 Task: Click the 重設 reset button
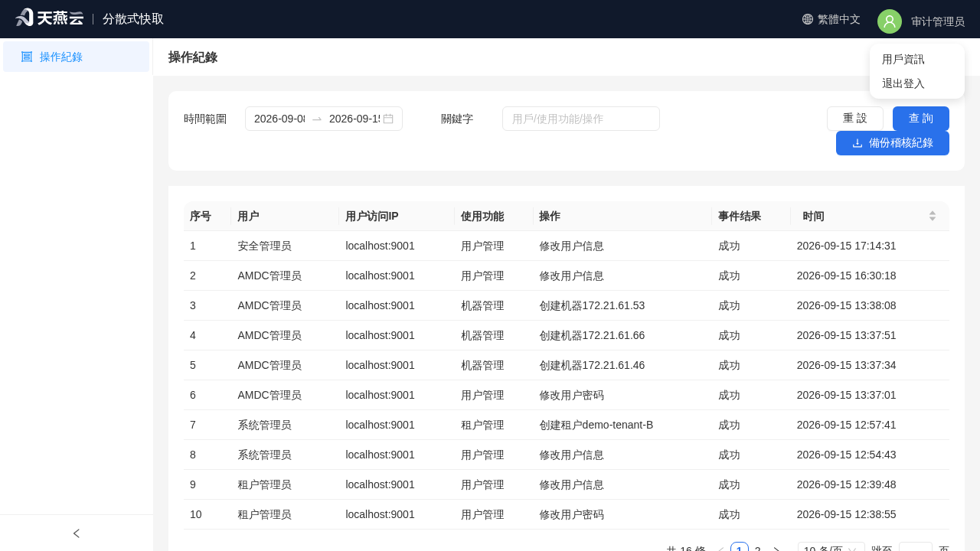[855, 119]
